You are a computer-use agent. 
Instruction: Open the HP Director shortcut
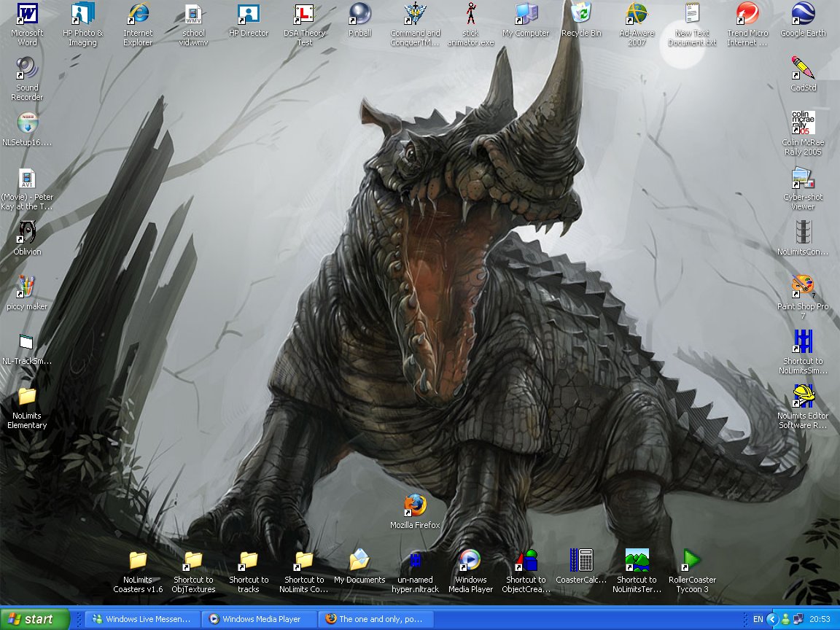click(x=249, y=15)
